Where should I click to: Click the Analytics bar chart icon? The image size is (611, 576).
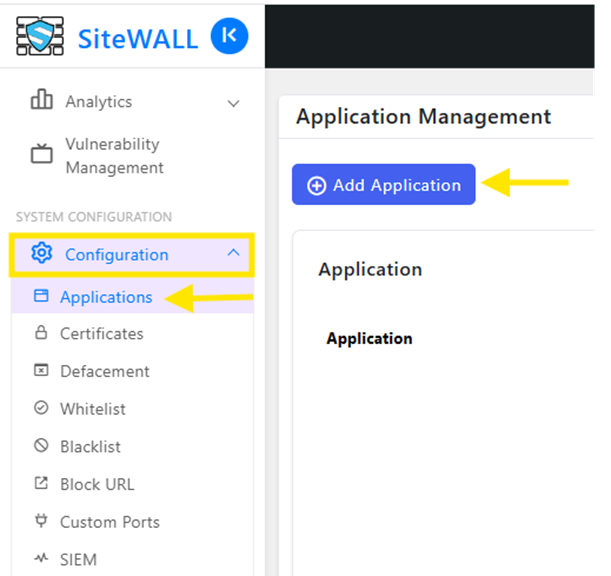(42, 99)
